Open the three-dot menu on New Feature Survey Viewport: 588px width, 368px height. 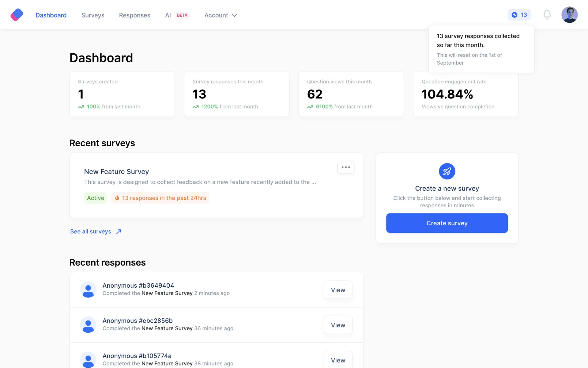pos(346,167)
